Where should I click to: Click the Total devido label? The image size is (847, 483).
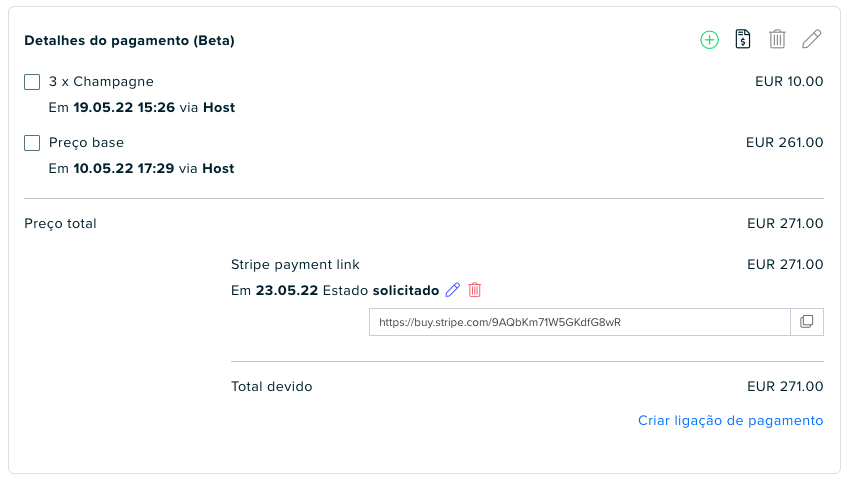coord(272,387)
